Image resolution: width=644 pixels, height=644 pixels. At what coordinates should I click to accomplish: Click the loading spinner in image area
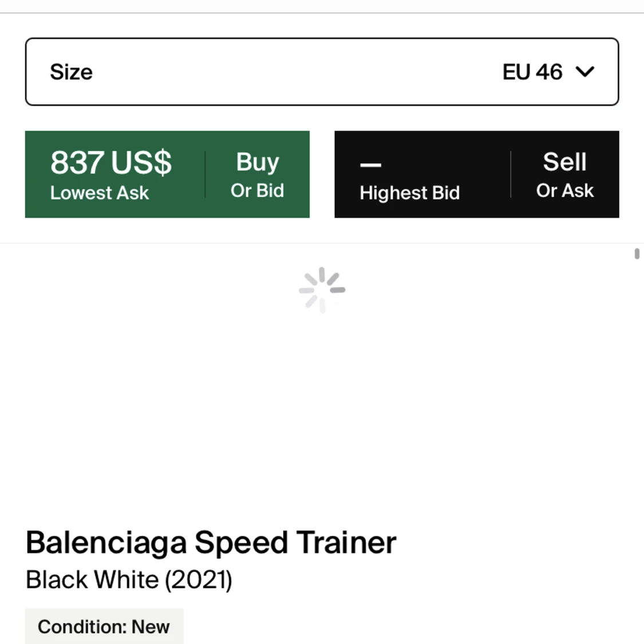pos(322,290)
